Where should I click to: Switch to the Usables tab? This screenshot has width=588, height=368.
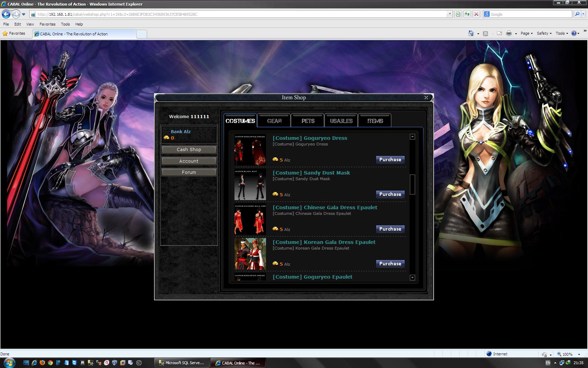341,121
